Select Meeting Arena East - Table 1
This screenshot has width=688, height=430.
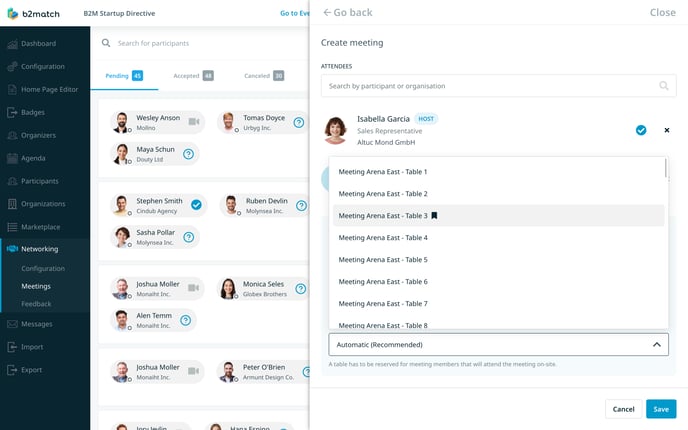498,172
